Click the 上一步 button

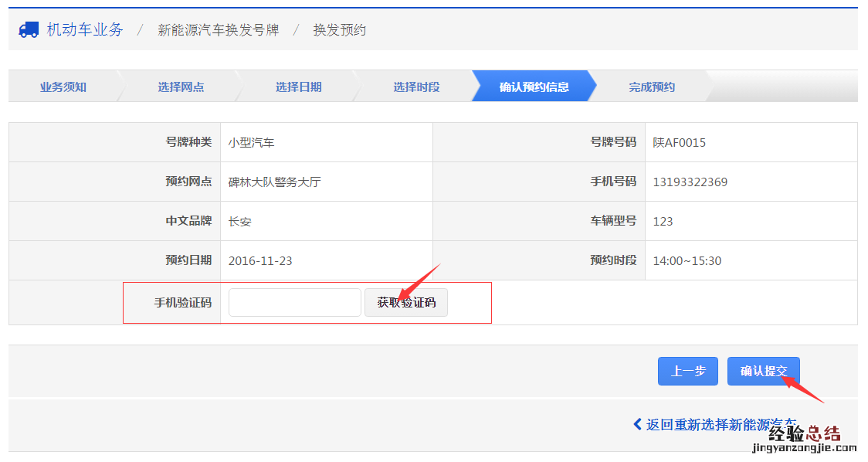(x=687, y=371)
